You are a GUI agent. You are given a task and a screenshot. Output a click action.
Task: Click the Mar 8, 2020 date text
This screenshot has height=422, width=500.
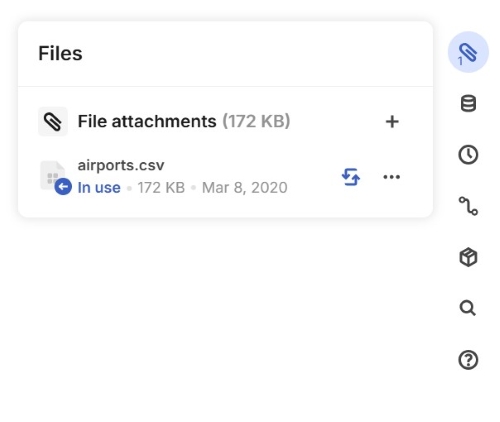(x=245, y=188)
